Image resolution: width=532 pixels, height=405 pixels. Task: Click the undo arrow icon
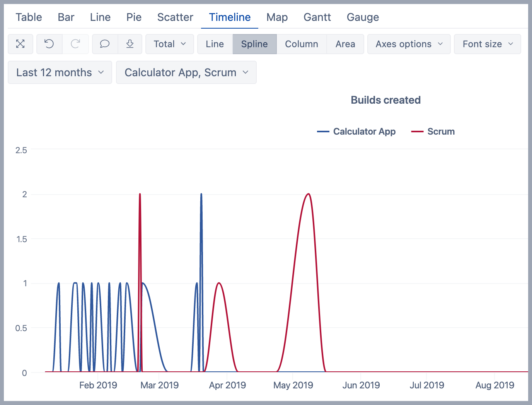[49, 44]
